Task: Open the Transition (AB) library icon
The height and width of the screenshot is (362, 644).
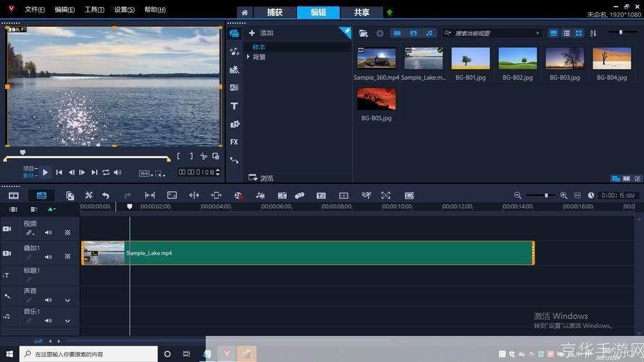Action: pyautogui.click(x=234, y=88)
